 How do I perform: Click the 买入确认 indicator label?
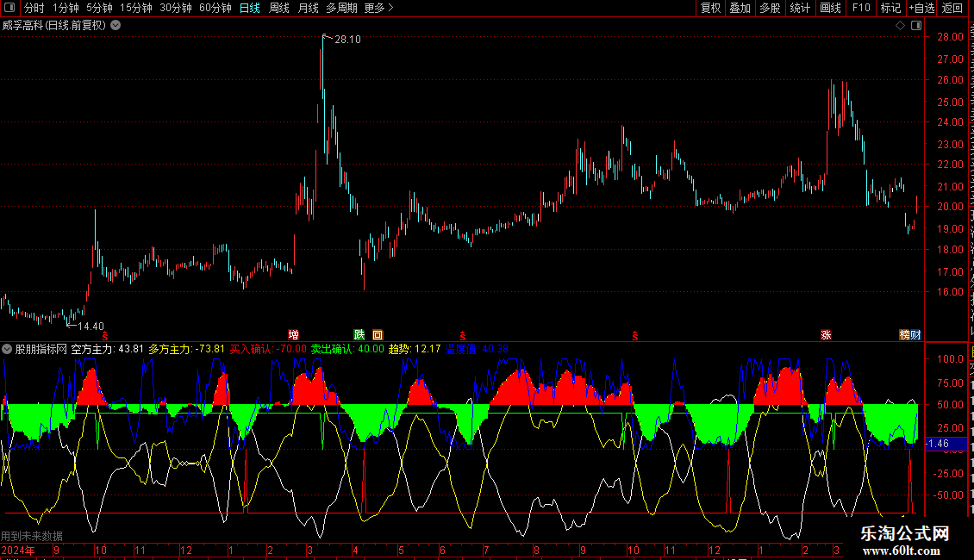(x=268, y=349)
